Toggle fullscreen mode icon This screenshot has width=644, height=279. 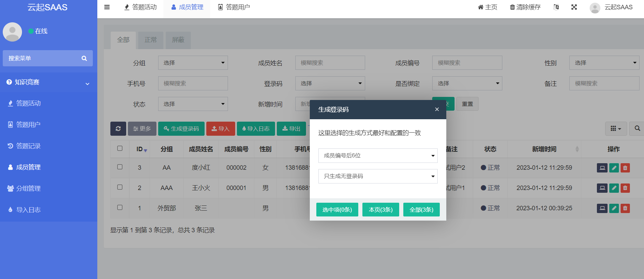[574, 7]
